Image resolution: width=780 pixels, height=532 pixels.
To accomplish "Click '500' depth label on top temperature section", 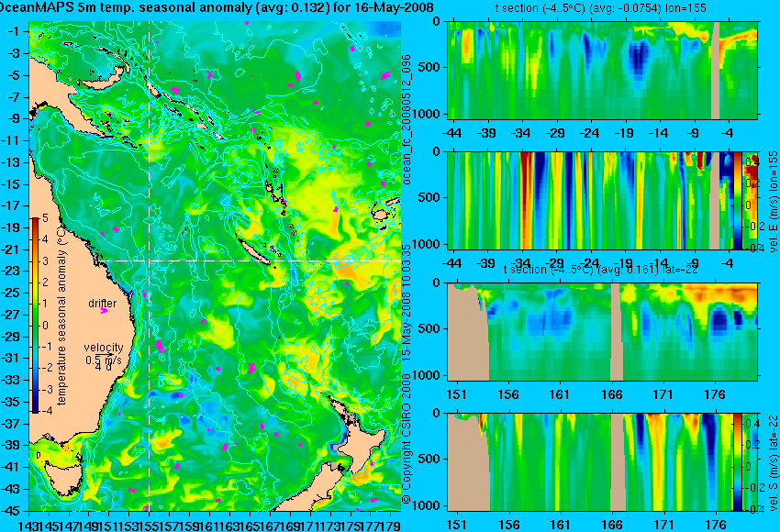I will click(430, 68).
